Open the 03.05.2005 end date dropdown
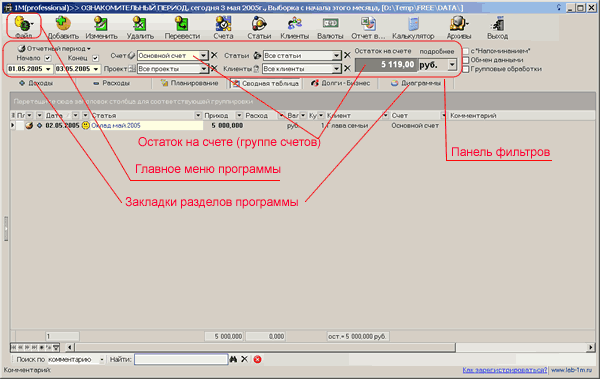The height and width of the screenshot is (379, 600). click(x=96, y=69)
